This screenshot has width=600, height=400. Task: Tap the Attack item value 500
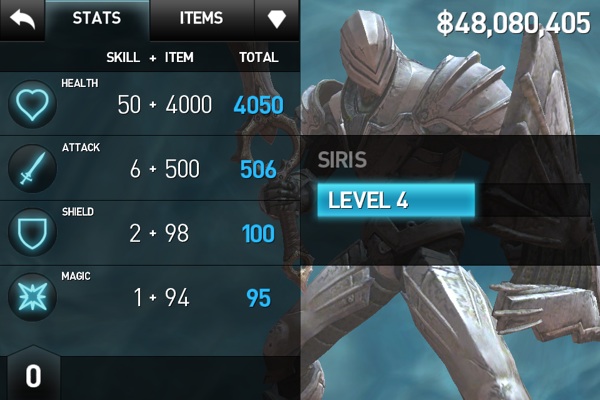click(x=182, y=169)
